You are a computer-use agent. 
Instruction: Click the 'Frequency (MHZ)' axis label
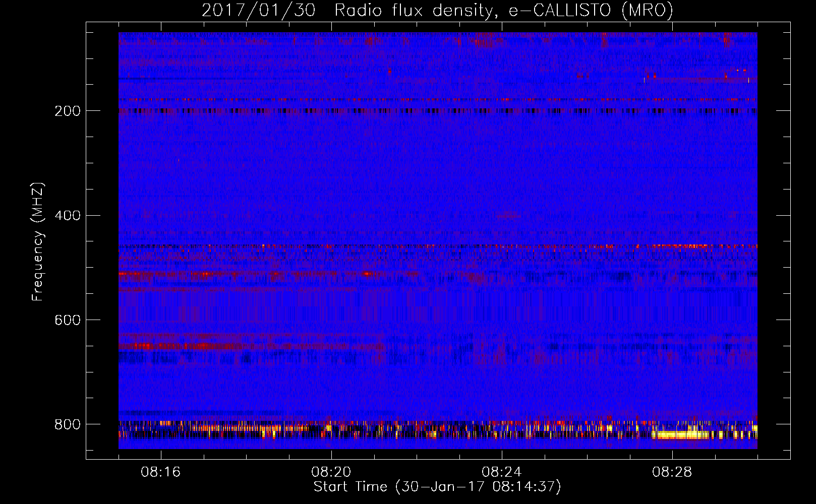click(x=38, y=241)
